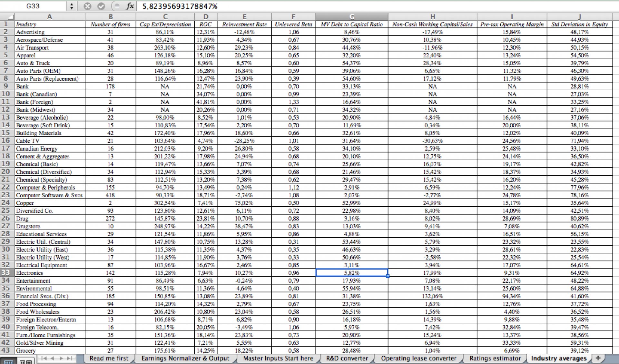The image size is (619, 364).
Task: Select column I header
Action: tap(512, 17)
